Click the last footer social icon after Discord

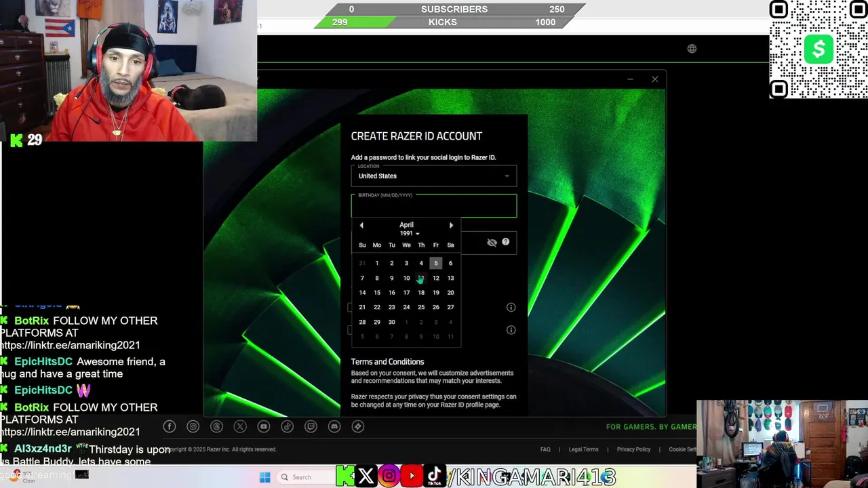(358, 426)
